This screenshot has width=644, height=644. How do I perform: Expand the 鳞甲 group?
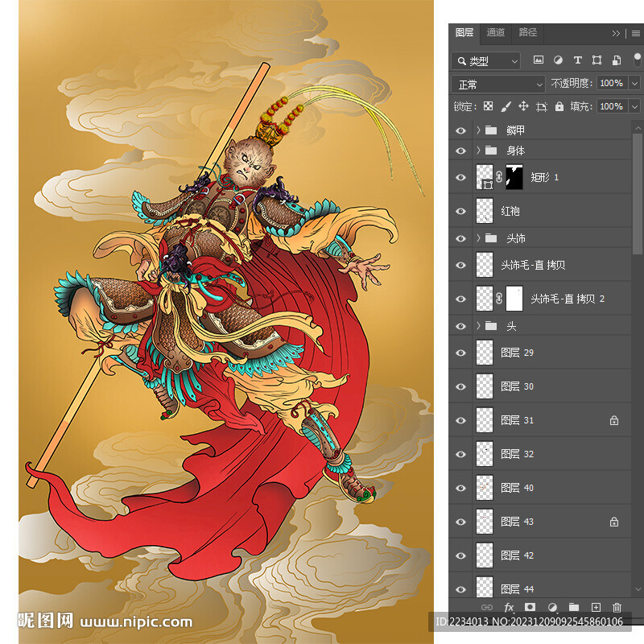coord(478,130)
